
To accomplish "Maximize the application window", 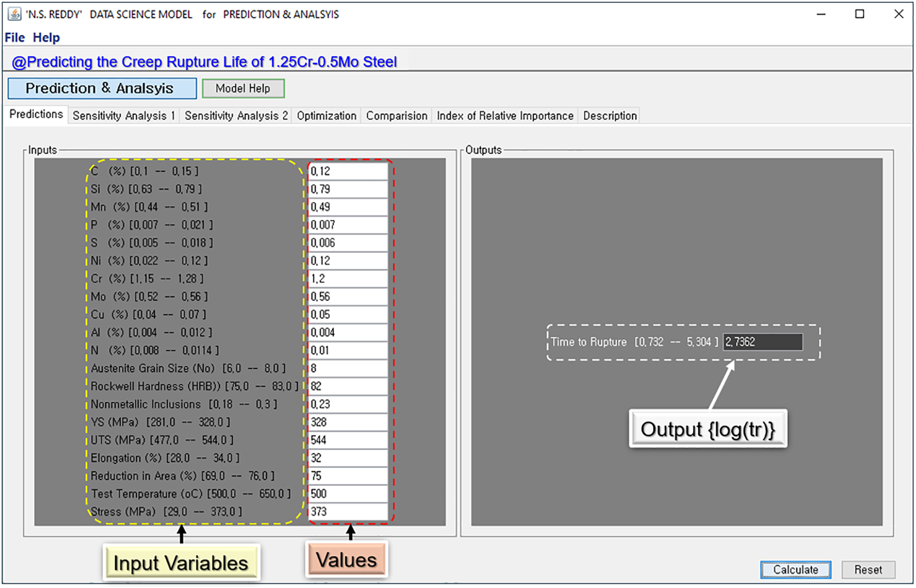I will pyautogui.click(x=860, y=14).
